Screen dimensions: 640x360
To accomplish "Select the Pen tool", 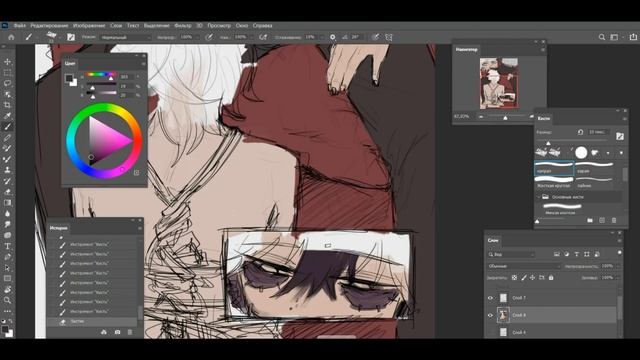I will coord(7,257).
